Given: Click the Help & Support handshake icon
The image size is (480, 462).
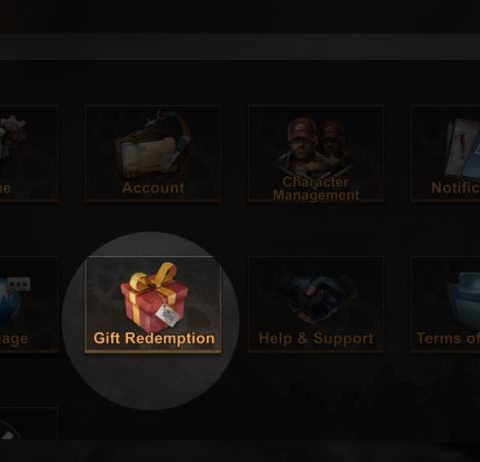Looking at the screenshot, I should (x=316, y=298).
